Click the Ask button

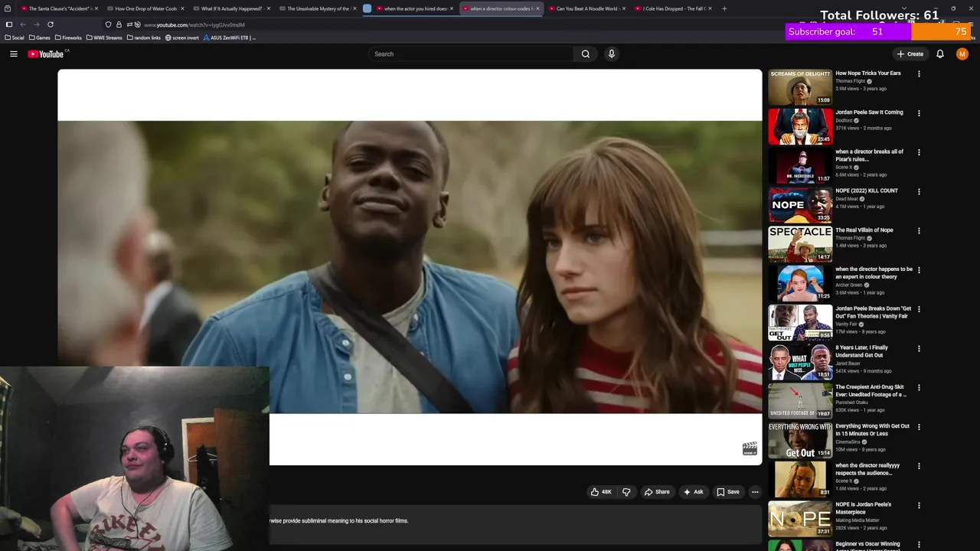click(x=694, y=492)
